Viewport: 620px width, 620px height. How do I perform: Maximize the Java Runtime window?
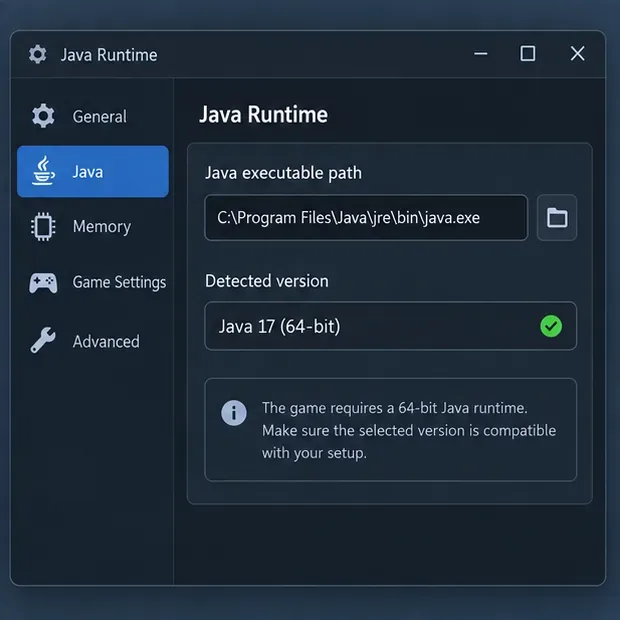527,53
